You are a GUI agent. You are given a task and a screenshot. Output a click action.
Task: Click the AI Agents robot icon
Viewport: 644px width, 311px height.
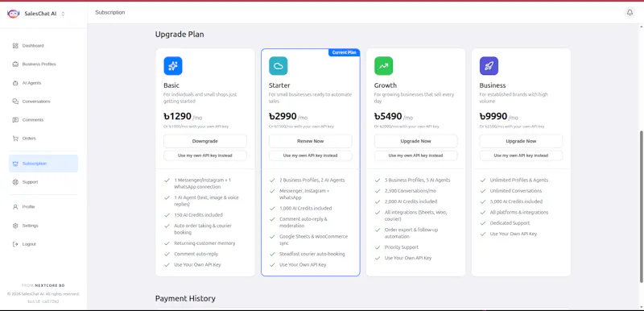(x=15, y=83)
